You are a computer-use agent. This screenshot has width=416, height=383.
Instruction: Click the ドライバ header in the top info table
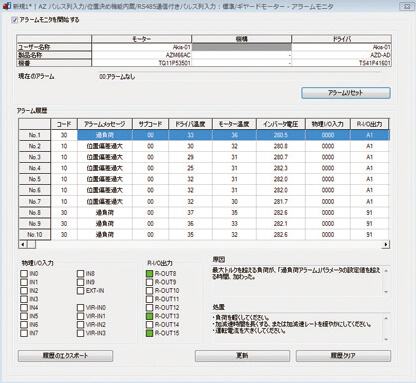tap(342, 39)
